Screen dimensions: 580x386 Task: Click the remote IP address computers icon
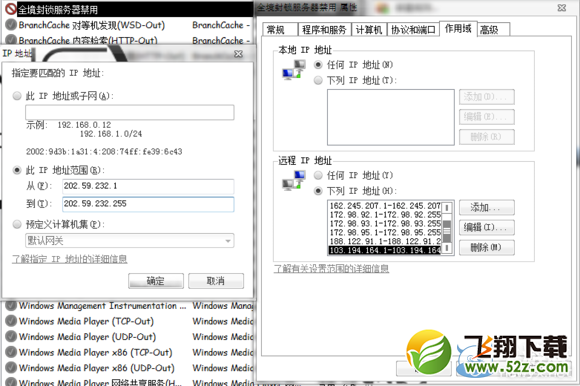click(x=294, y=180)
